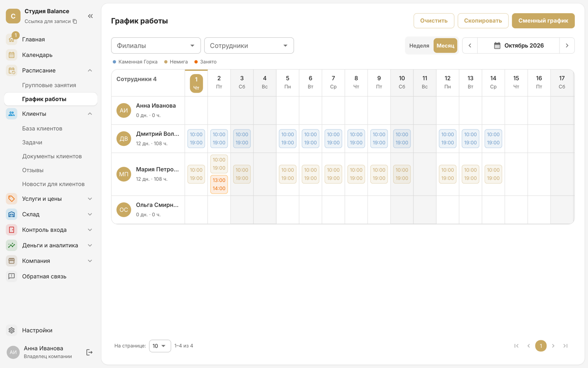The width and height of the screenshot is (588, 368).
Task: Open Настройки via the gear icon
Action: click(12, 330)
